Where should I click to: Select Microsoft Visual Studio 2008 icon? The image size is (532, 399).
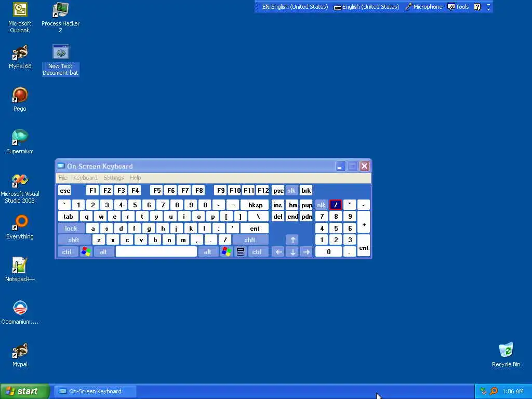point(20,188)
